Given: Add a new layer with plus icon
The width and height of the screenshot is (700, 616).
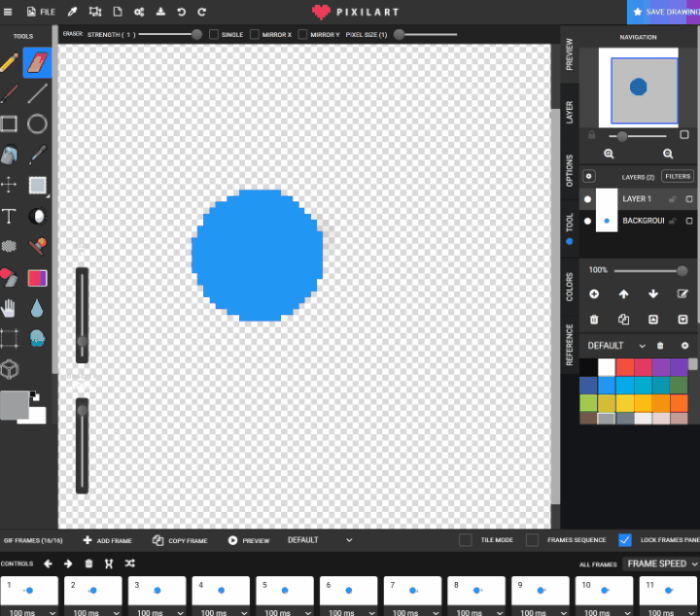Looking at the screenshot, I should pos(594,294).
